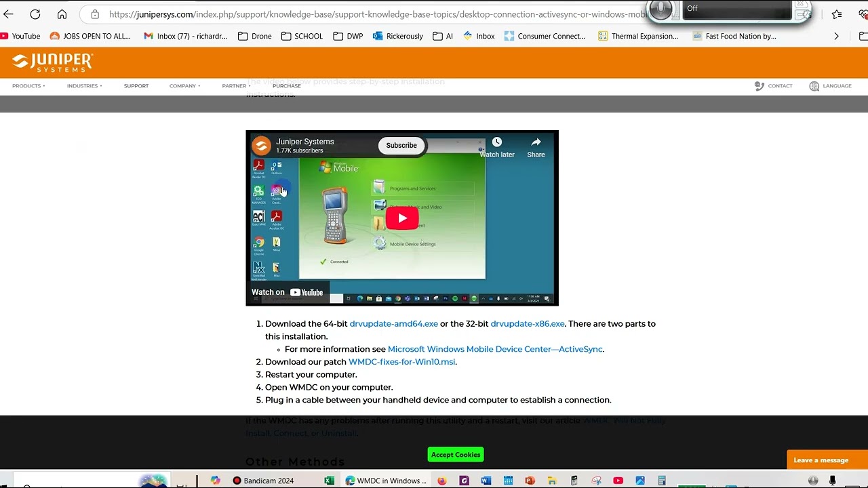Click the taskbar microphone tray icon
This screenshot has height=488, width=868.
[832, 481]
